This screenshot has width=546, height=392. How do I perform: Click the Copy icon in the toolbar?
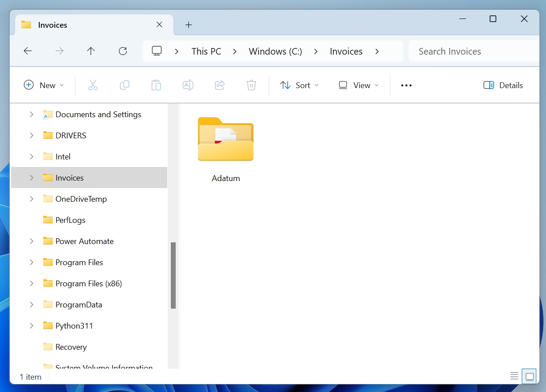(x=125, y=85)
